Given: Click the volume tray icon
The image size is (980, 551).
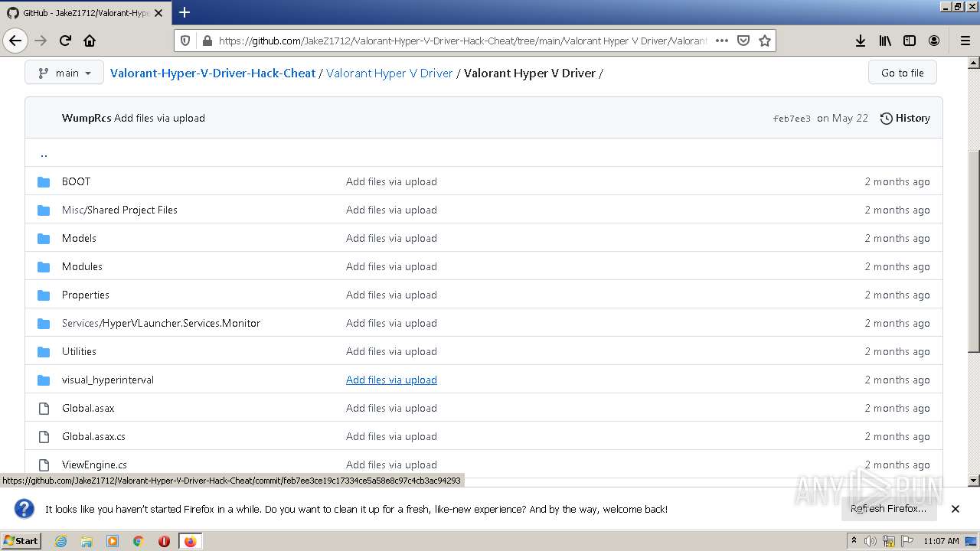Looking at the screenshot, I should point(871,541).
